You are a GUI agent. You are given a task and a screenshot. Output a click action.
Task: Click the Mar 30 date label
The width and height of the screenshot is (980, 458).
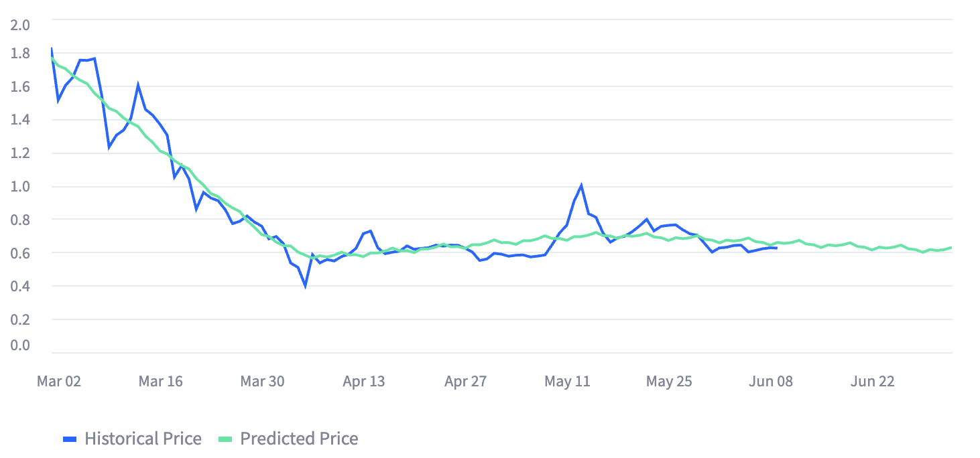click(x=262, y=382)
